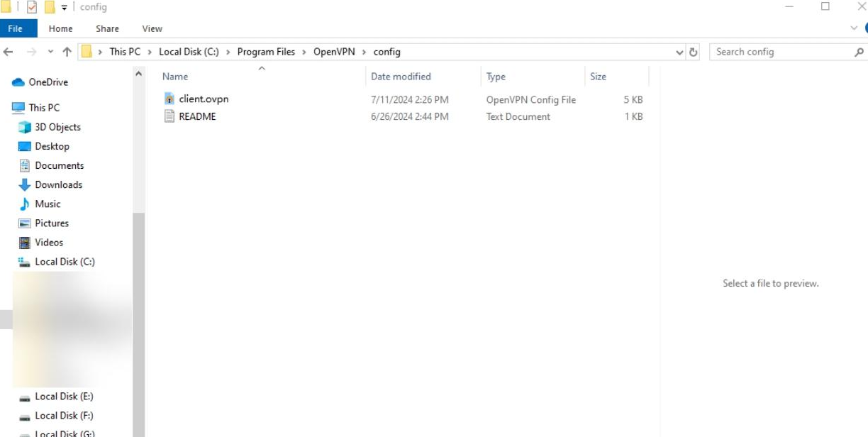Open the client.ovpn config file
The image size is (868, 437).
[203, 99]
